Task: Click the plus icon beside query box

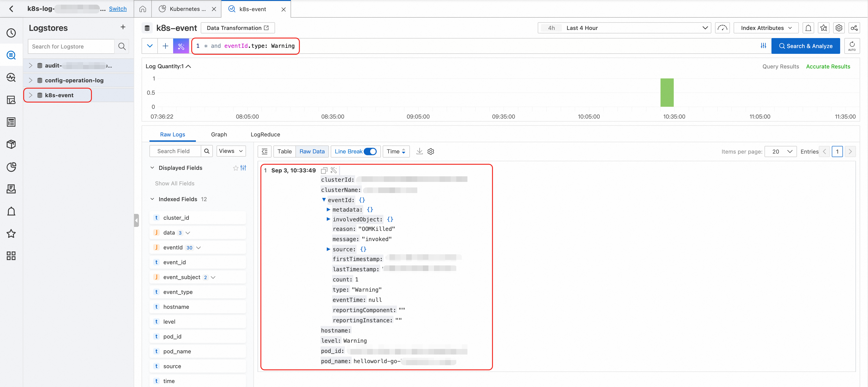Action: 165,46
